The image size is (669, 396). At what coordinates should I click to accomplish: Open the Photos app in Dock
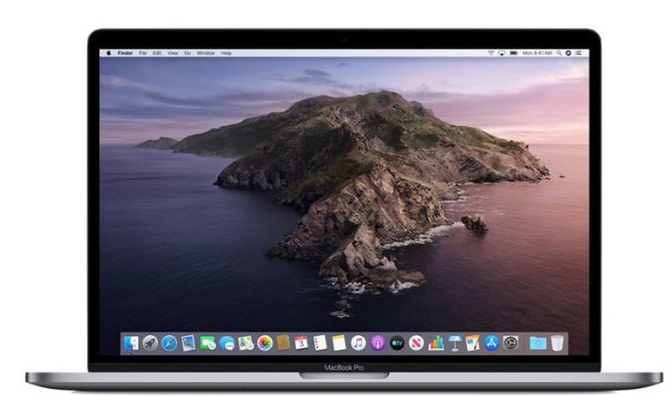[x=265, y=343]
